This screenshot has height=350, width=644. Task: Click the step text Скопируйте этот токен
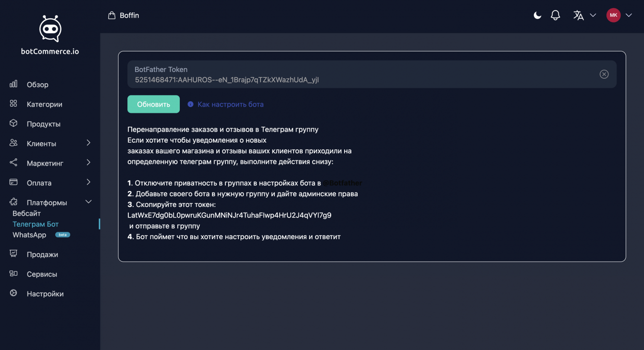coord(172,205)
